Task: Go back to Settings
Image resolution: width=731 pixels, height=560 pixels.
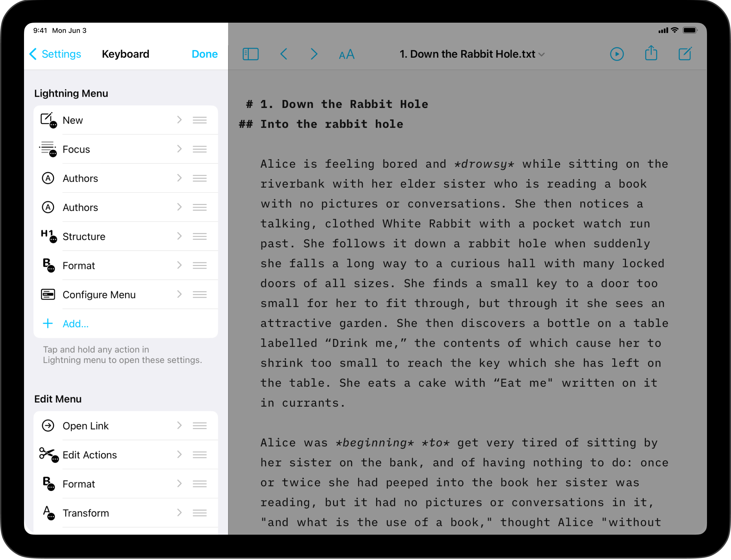Action: [x=56, y=54]
